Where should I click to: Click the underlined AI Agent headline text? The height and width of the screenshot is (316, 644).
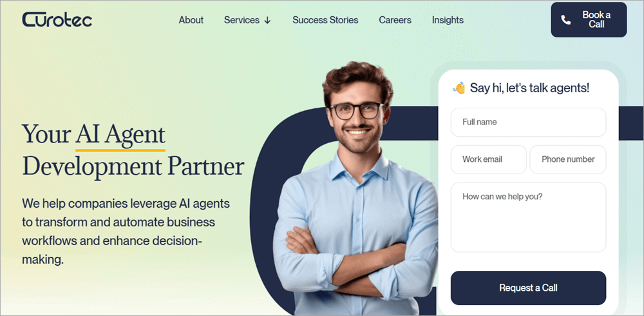coord(120,135)
